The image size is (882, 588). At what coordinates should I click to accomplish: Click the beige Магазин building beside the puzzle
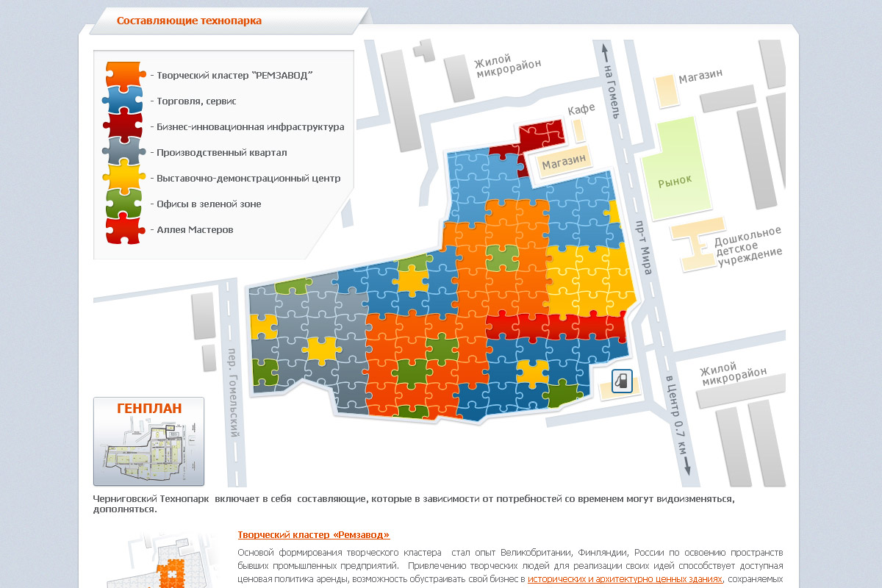[564, 163]
